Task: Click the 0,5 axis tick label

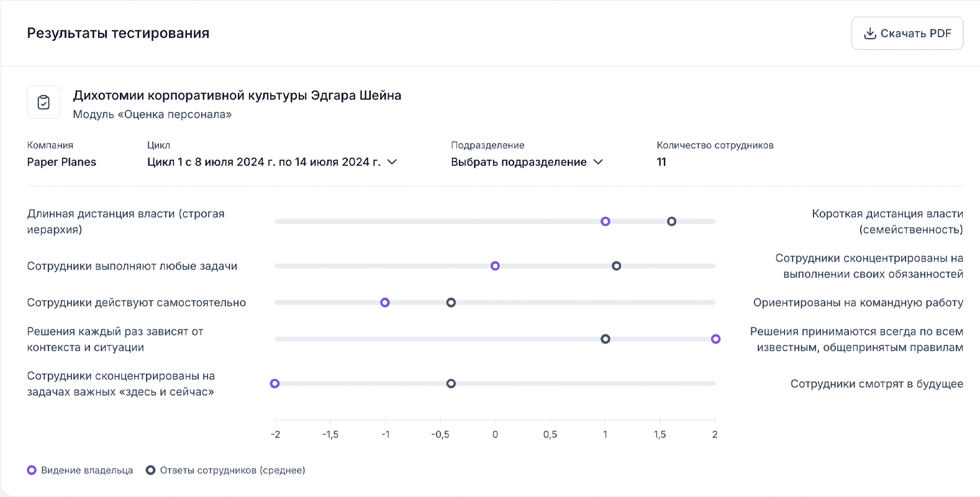Action: pos(550,435)
